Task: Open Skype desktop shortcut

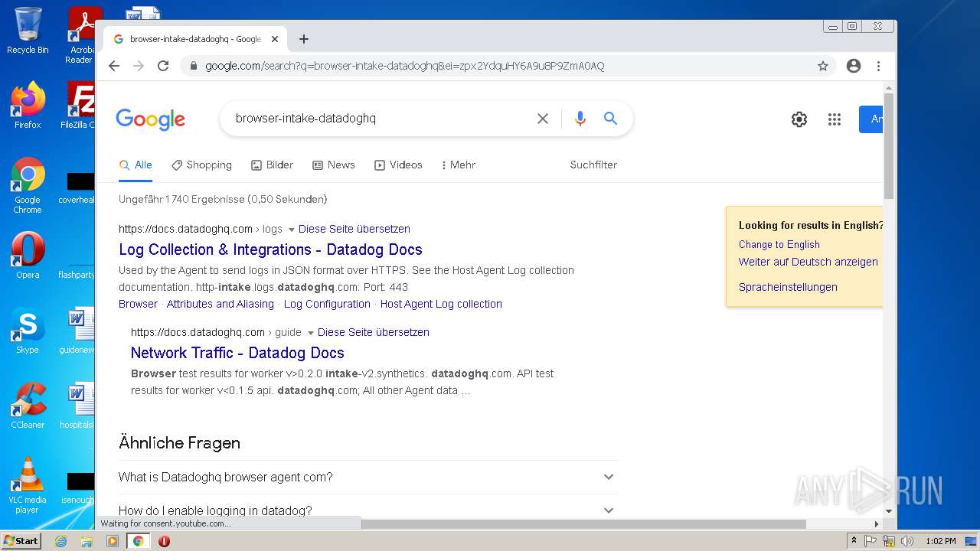Action: 28,331
